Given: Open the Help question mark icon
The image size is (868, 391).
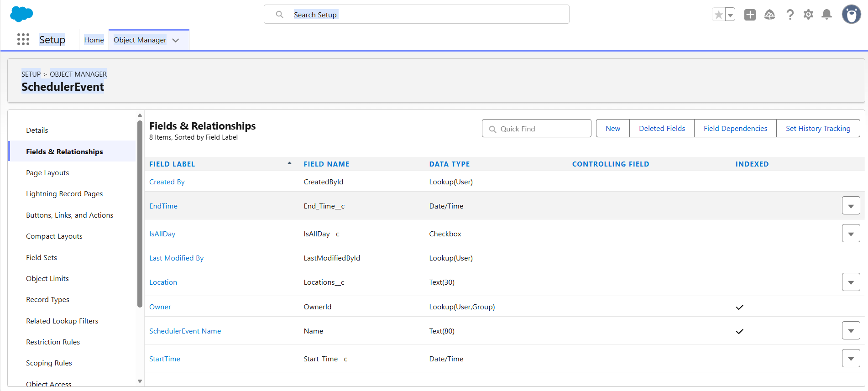Looking at the screenshot, I should pos(790,15).
